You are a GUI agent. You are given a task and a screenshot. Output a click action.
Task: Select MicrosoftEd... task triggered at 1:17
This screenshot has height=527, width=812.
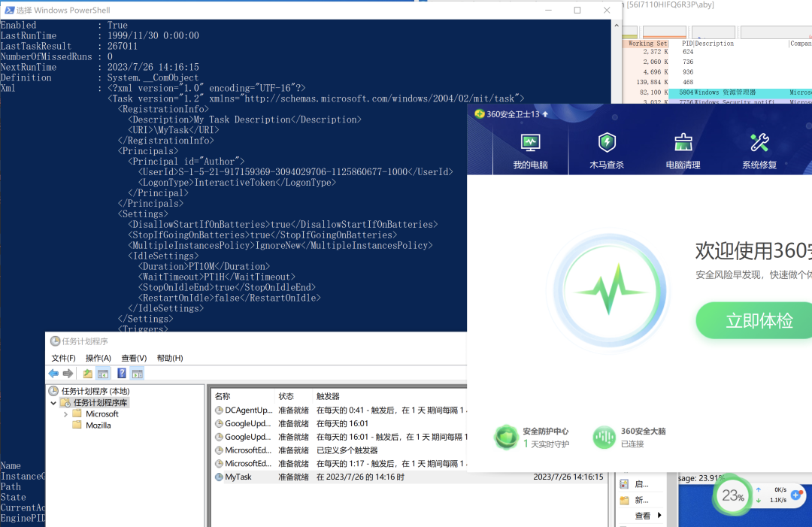pyautogui.click(x=341, y=464)
